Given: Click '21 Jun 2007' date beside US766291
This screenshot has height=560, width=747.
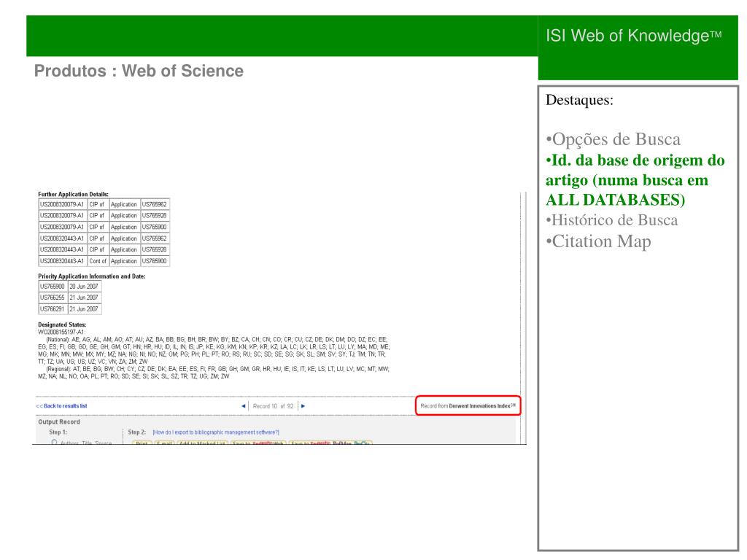Looking at the screenshot, I should pyautogui.click(x=84, y=309).
